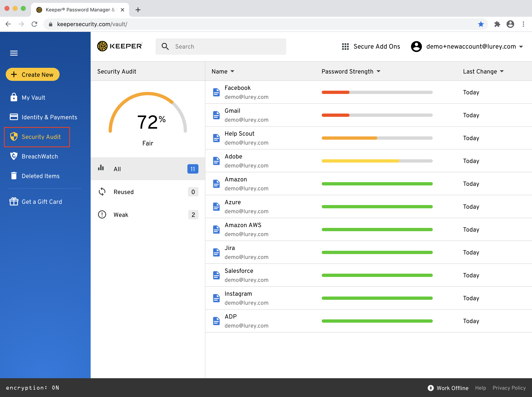Screen dimensions: 532x397
Task: Open the hamburger menu in the sidebar
Action: pyautogui.click(x=14, y=53)
